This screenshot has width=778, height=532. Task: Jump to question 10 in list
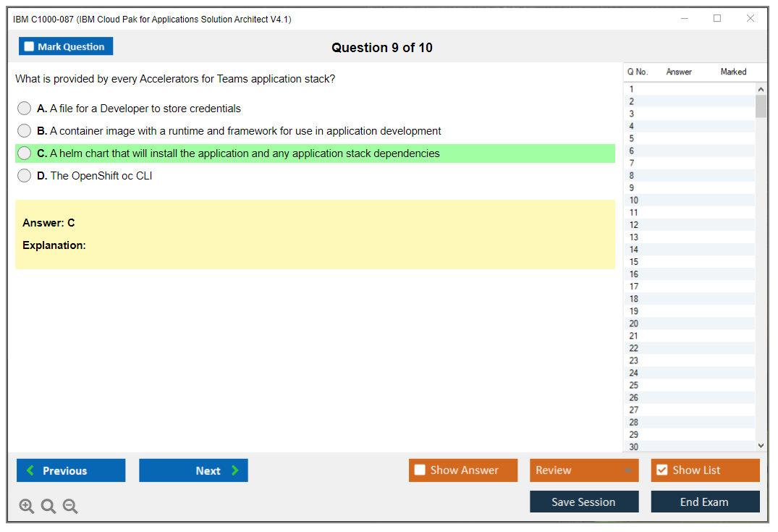point(634,200)
